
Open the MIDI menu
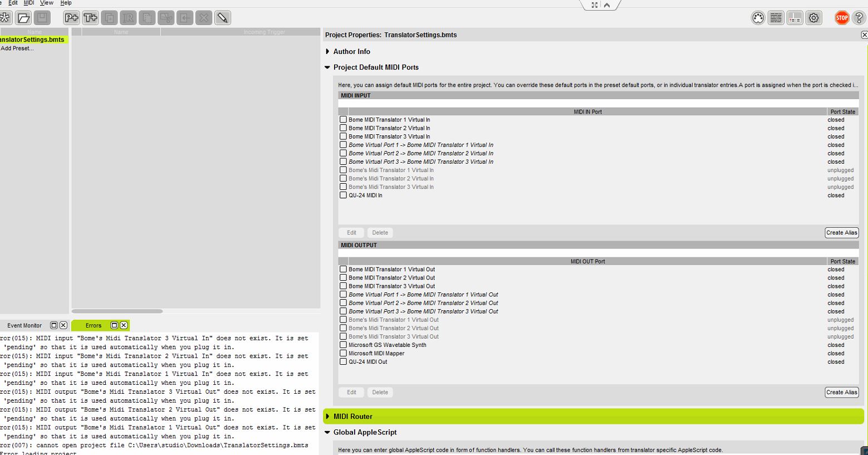tap(29, 3)
